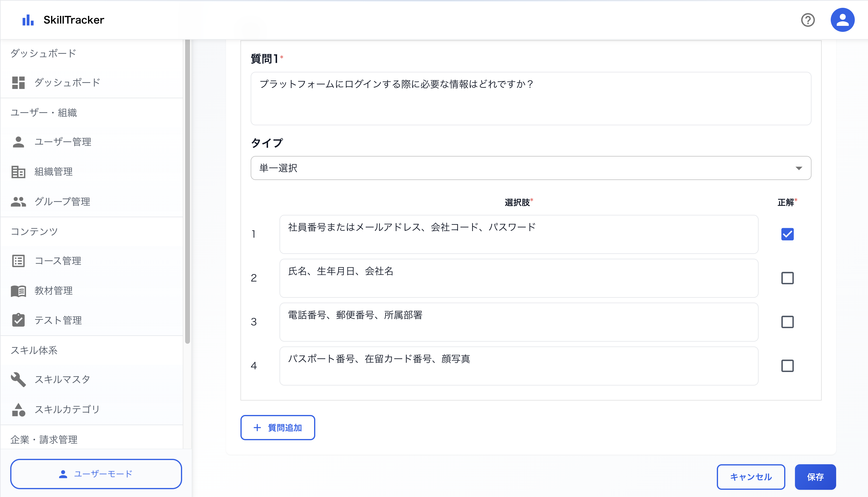Open the コース管理 table icon

pos(19,261)
